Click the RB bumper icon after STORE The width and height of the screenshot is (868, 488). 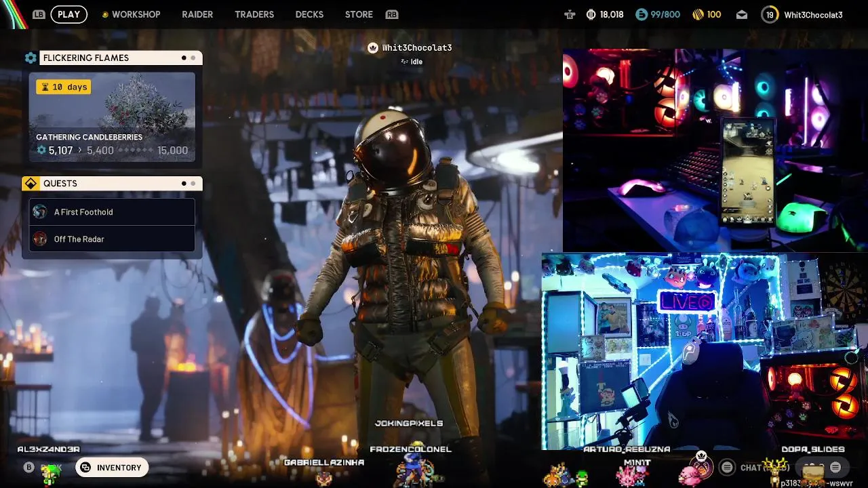point(391,14)
